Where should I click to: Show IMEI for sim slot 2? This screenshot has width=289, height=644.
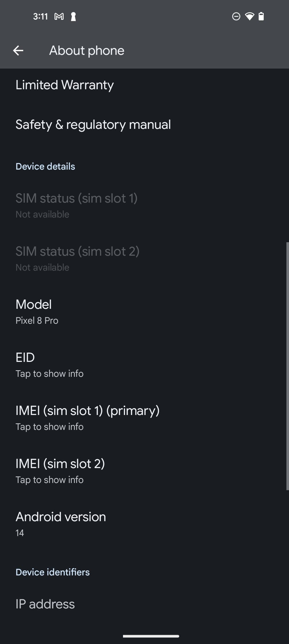click(x=60, y=471)
